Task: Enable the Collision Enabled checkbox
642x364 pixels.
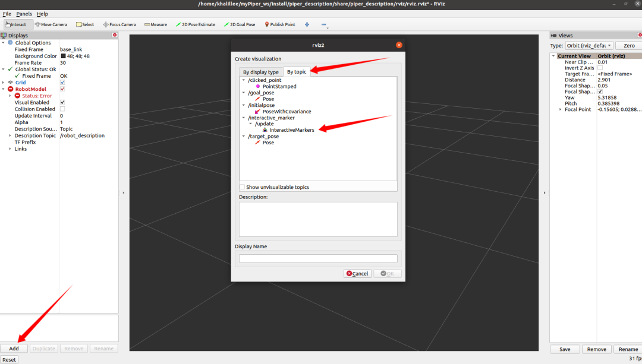Action: [62, 109]
